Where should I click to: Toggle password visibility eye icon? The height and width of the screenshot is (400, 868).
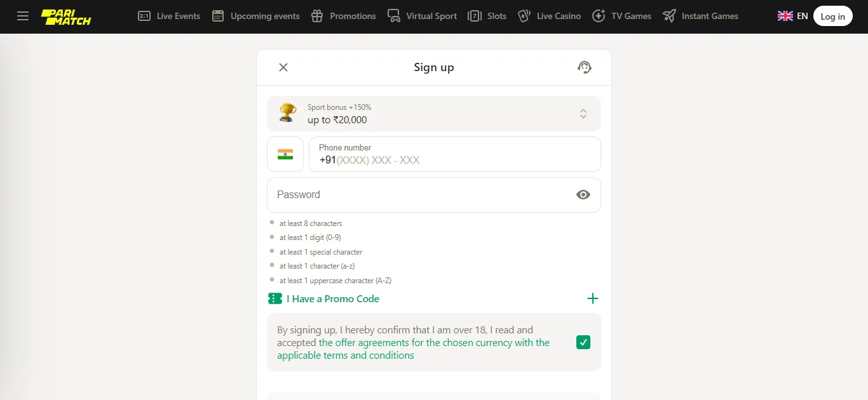(x=583, y=195)
